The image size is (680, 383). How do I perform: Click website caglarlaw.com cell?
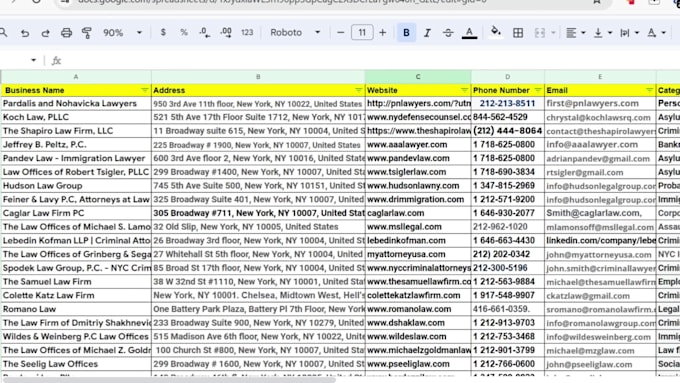418,213
